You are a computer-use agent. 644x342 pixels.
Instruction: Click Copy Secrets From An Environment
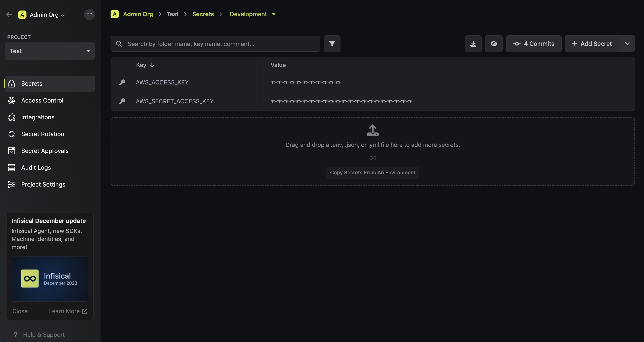coord(372,172)
